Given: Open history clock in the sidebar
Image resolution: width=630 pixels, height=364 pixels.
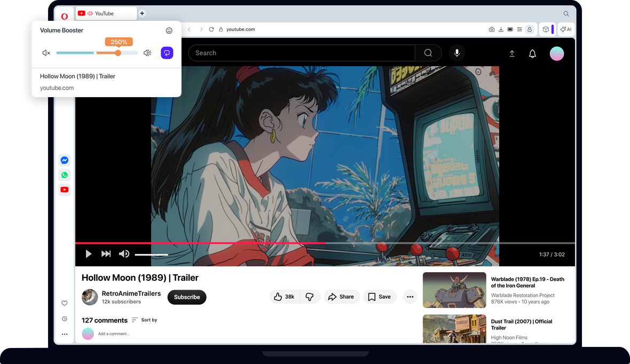Looking at the screenshot, I should [x=64, y=319].
